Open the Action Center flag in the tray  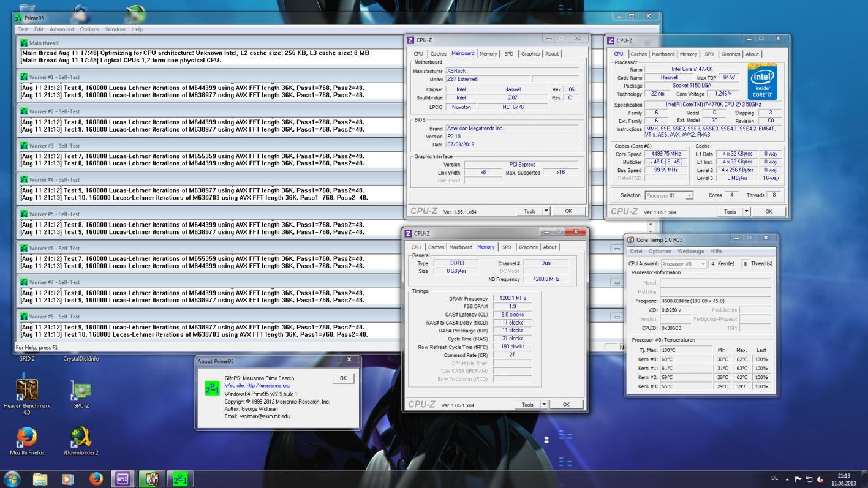click(x=798, y=479)
